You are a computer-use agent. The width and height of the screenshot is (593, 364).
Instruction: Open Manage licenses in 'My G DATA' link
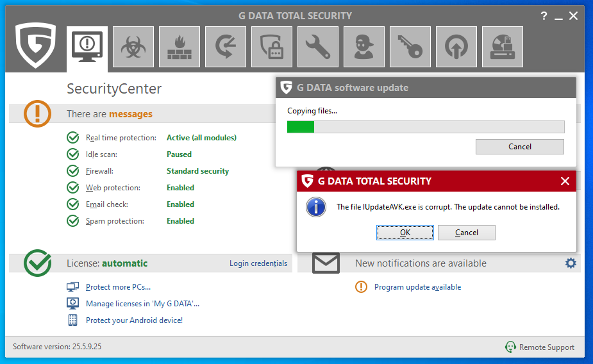pyautogui.click(x=142, y=304)
